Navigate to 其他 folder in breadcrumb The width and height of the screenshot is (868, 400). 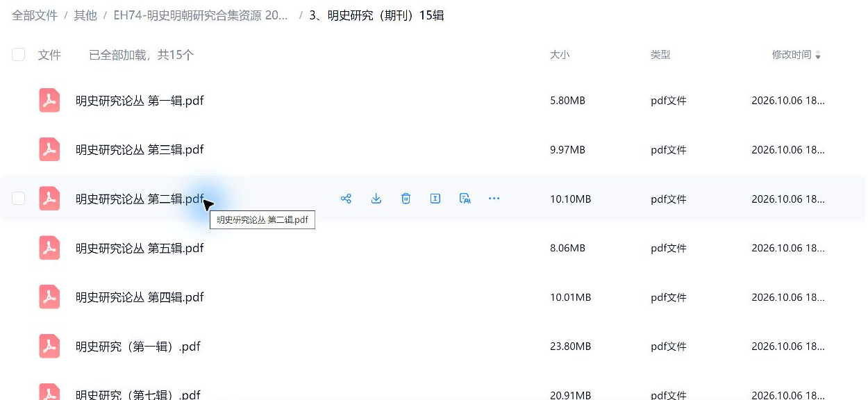point(85,15)
